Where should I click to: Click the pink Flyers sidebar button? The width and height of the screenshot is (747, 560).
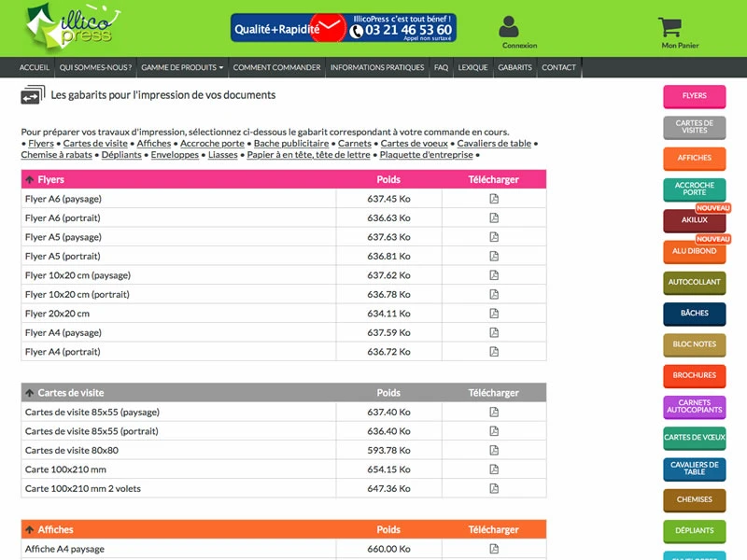pos(695,96)
